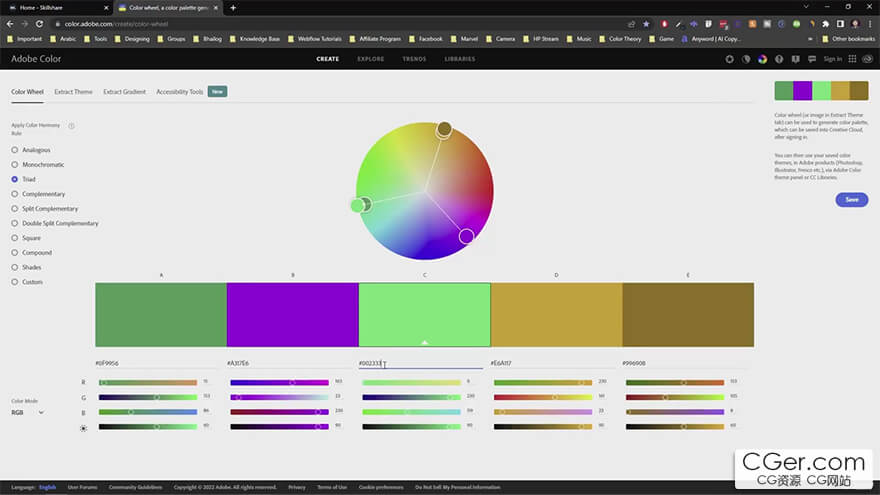
Task: Click the Adobe Color logo
Action: pos(36,59)
